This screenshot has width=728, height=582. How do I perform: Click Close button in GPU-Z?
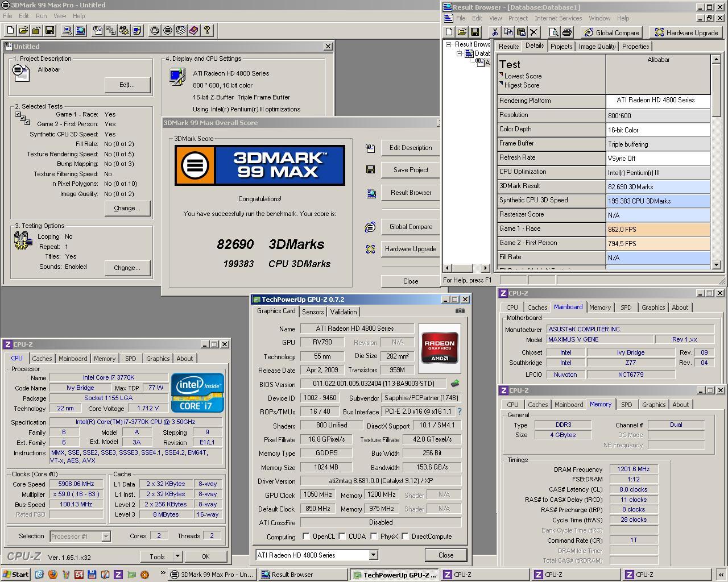446,555
